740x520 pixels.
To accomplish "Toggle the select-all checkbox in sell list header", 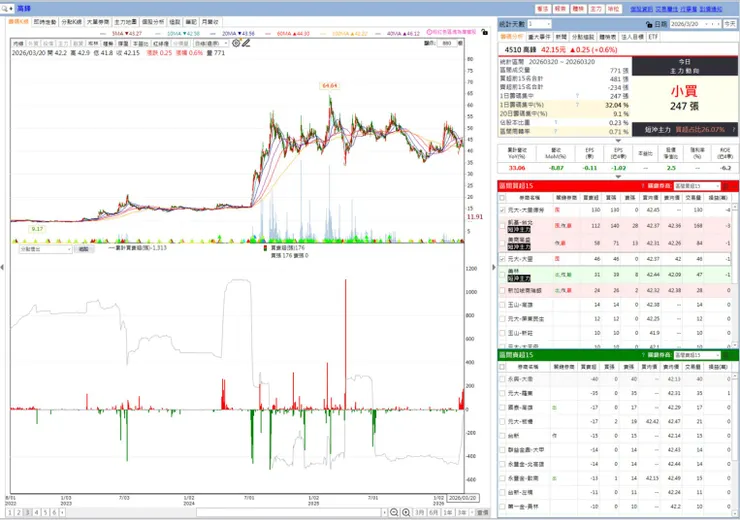I will coord(502,367).
